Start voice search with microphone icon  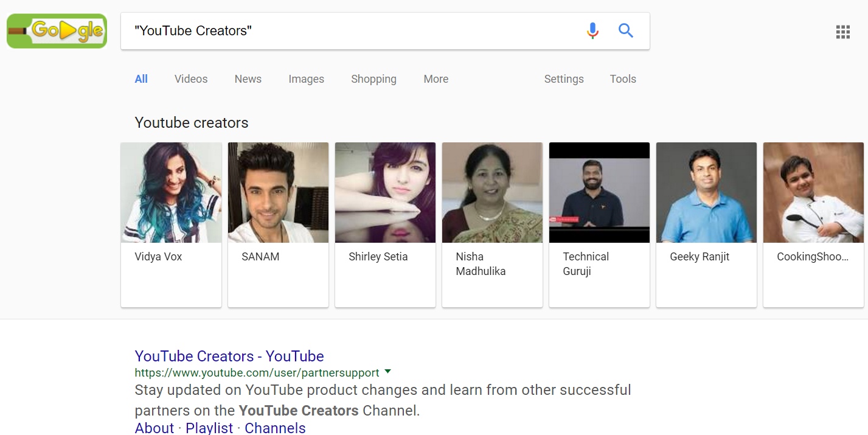[592, 30]
